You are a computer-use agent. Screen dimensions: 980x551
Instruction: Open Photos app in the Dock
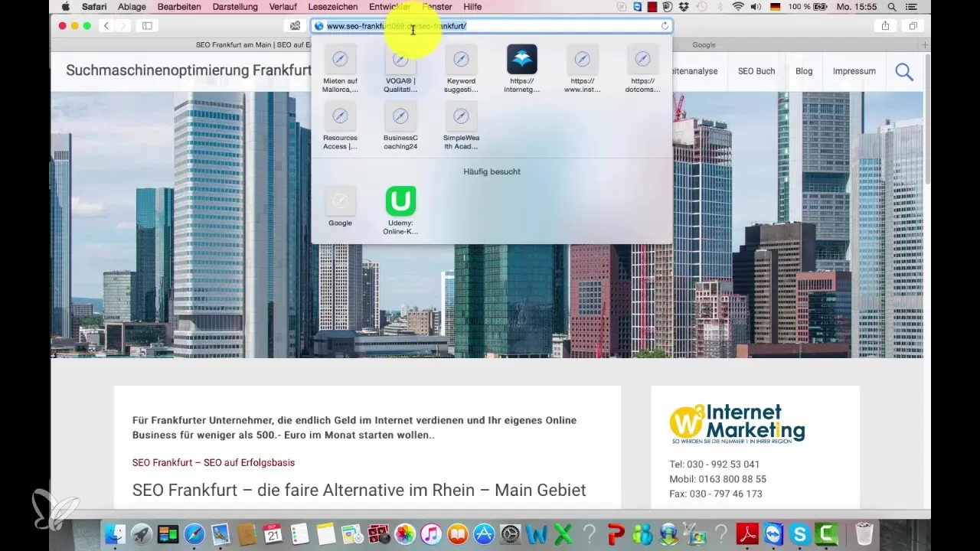tap(404, 533)
